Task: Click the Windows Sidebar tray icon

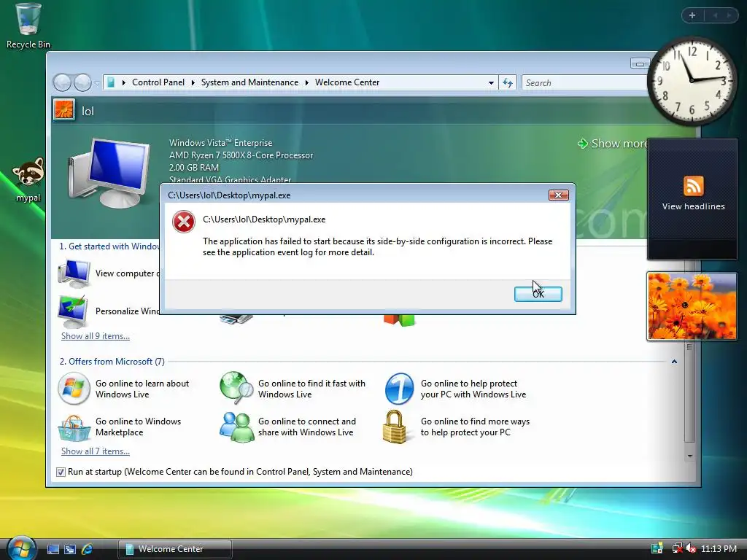Action: tap(657, 548)
